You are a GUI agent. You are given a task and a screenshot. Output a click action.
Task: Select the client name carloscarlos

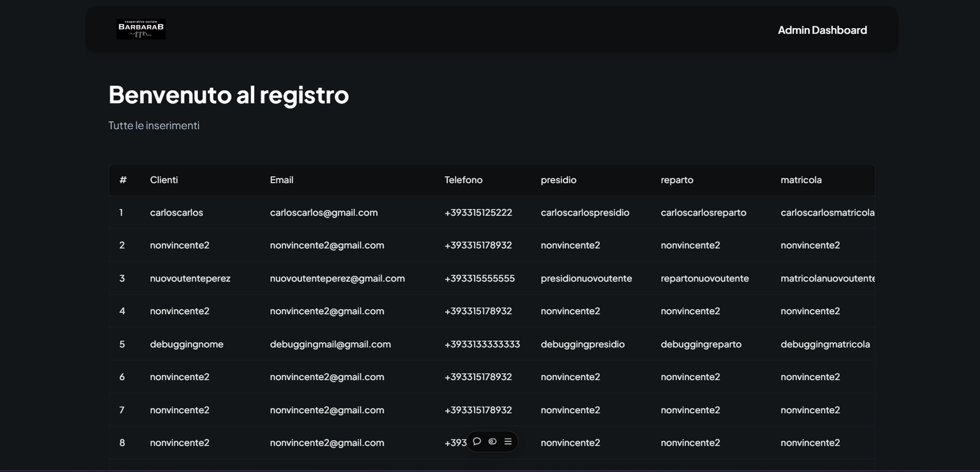click(x=176, y=213)
